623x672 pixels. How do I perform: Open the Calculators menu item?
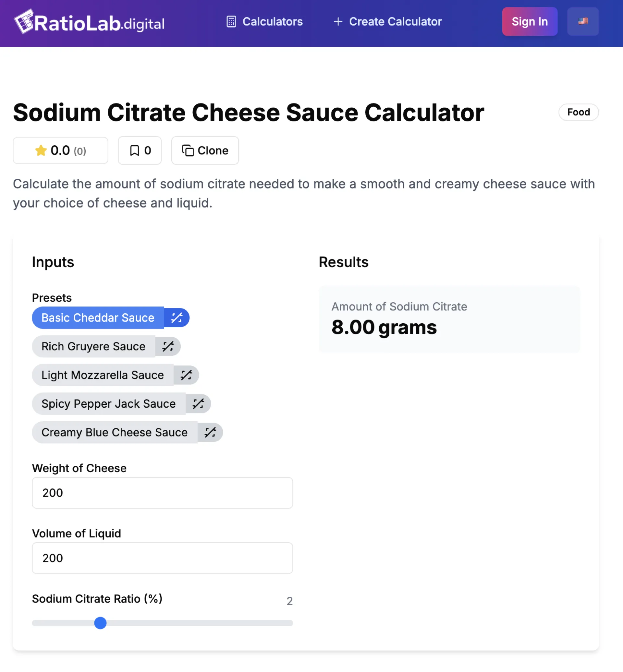point(264,22)
